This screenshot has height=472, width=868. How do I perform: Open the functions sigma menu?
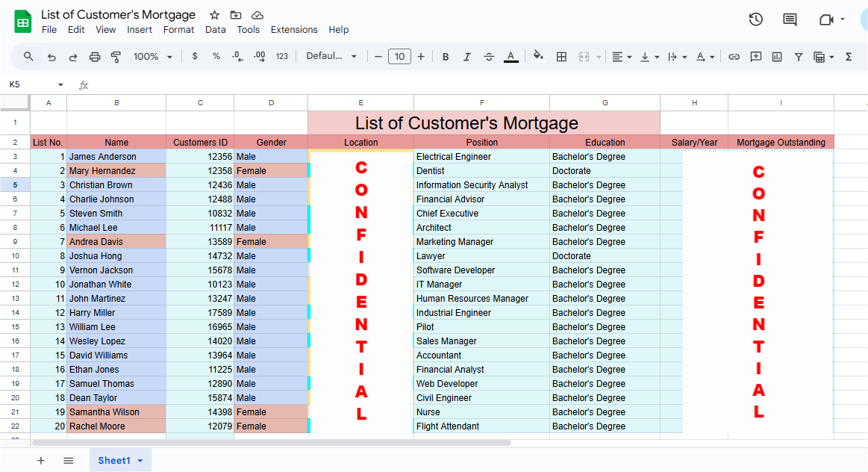click(849, 57)
